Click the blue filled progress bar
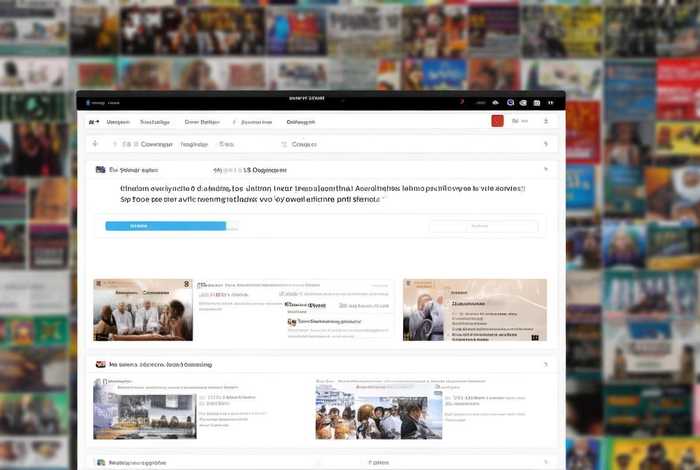This screenshot has height=470, width=700. click(x=166, y=226)
